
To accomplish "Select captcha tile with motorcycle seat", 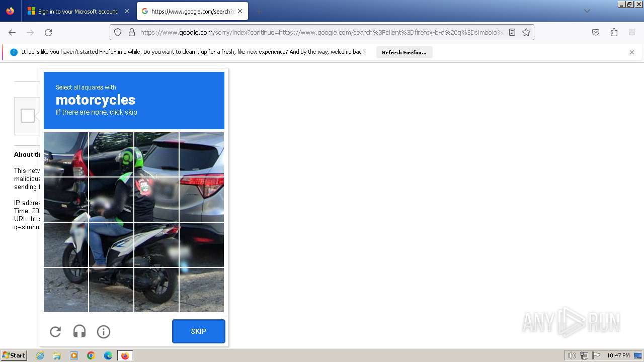I will (156, 245).
